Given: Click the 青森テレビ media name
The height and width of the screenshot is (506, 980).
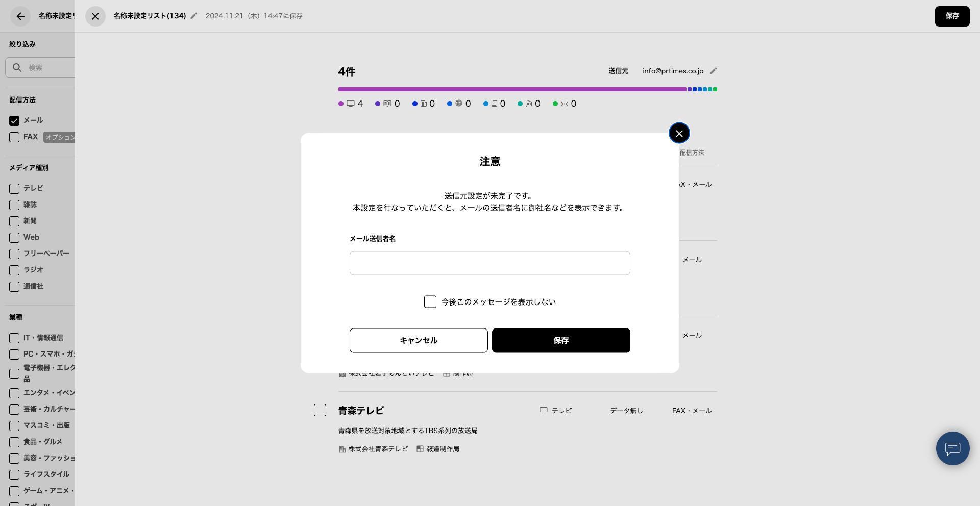Looking at the screenshot, I should tap(361, 411).
